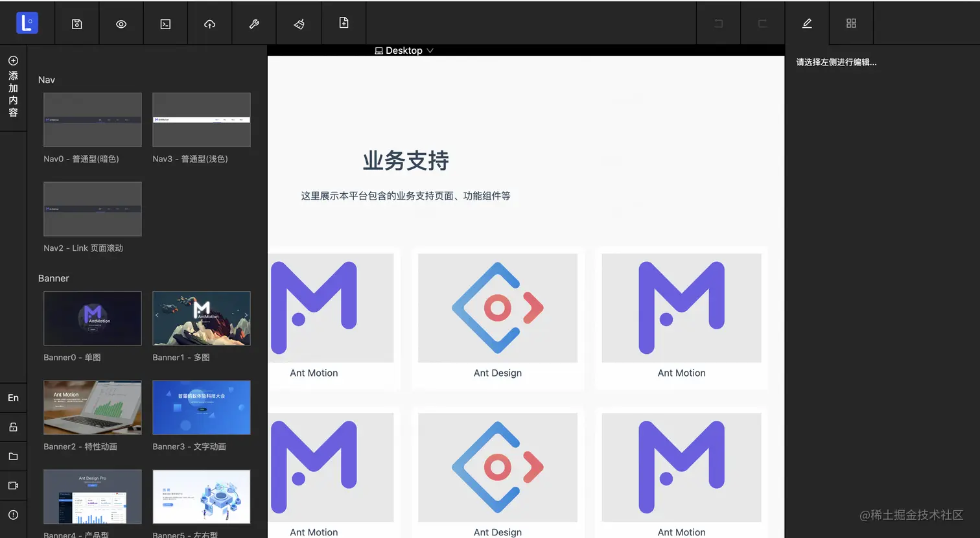Switch language with the En button
Viewport: 980px width, 538px height.
click(x=13, y=398)
